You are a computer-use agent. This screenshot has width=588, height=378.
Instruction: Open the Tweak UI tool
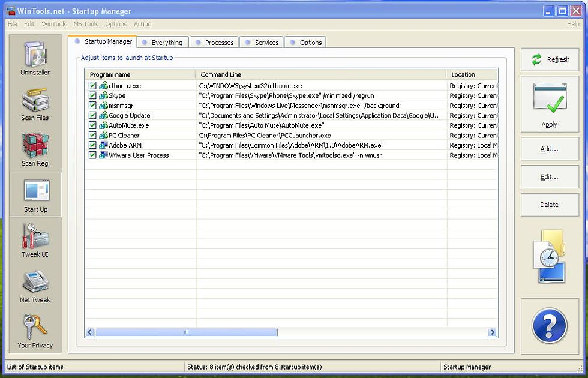pyautogui.click(x=35, y=241)
